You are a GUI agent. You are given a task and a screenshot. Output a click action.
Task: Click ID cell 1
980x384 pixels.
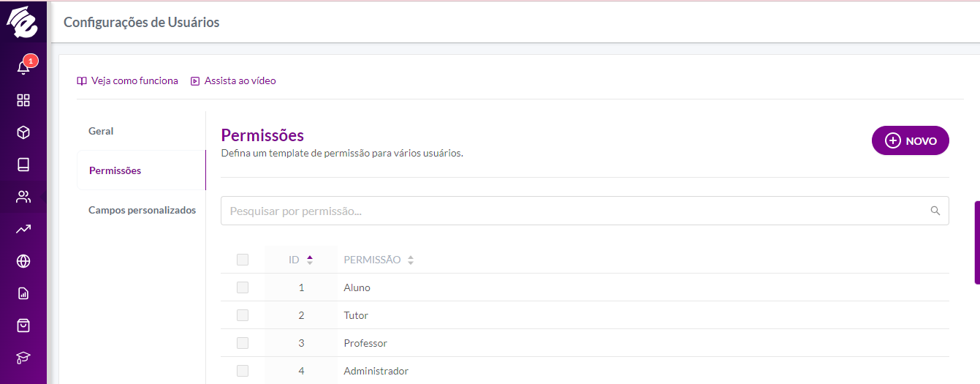301,287
